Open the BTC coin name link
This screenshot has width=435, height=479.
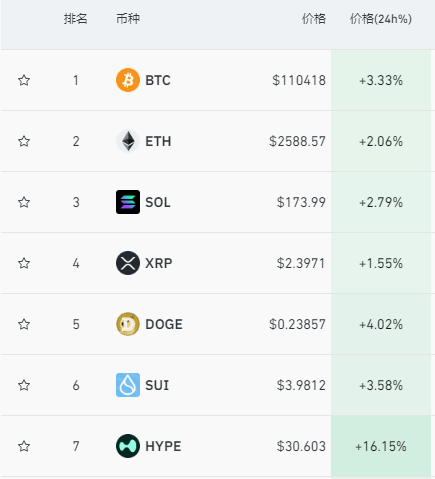coord(158,80)
